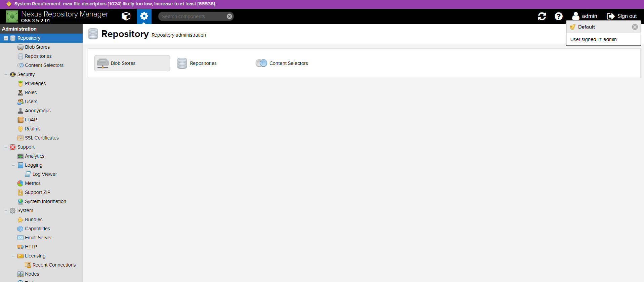644x282 pixels.
Task: Clear the search components field
Action: coord(229,16)
